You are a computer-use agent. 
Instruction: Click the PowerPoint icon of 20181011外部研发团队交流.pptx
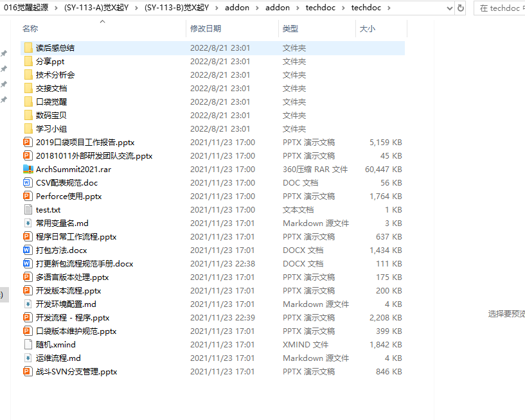(28, 155)
